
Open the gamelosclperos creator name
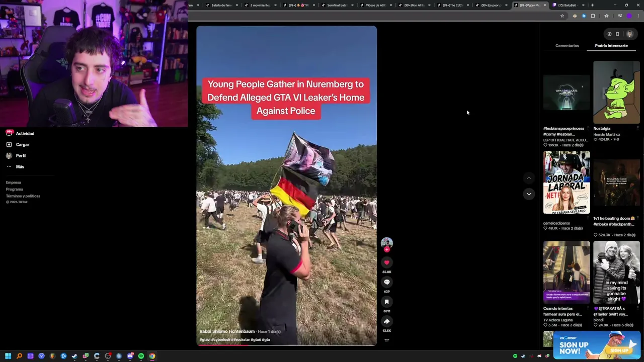click(556, 223)
